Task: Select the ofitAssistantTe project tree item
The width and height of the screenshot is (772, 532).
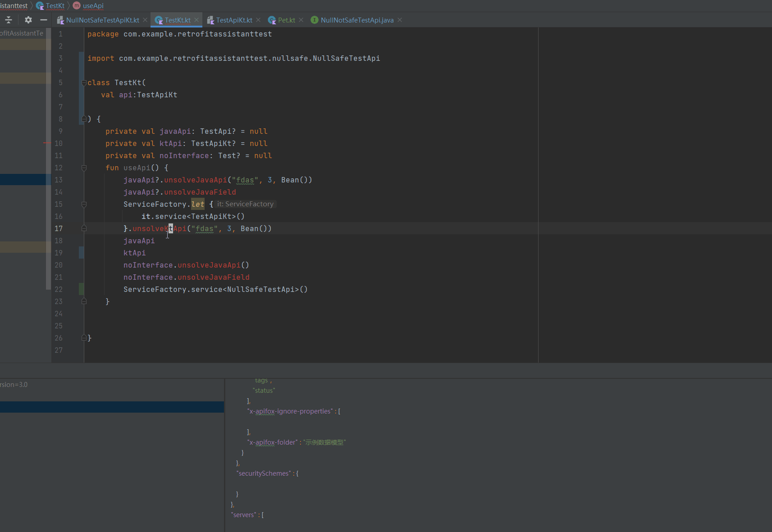Action: pos(22,33)
